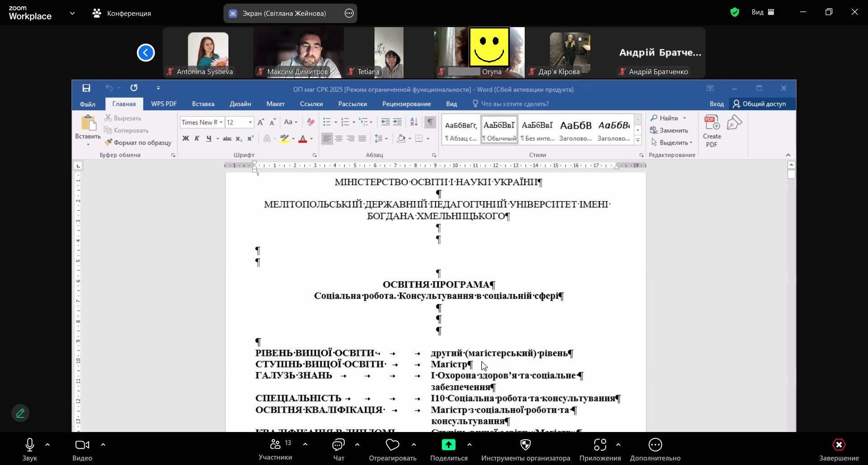Screen dimensions: 868x465
Task: Toggle bold formatting Ж
Action: [185, 139]
